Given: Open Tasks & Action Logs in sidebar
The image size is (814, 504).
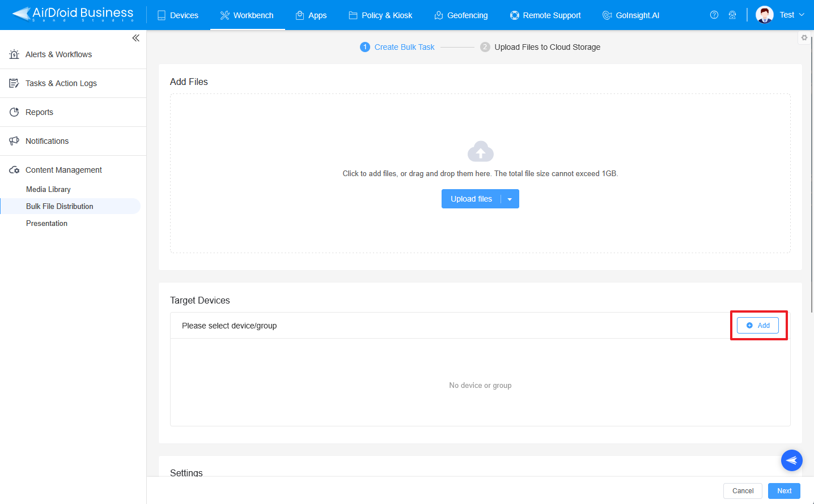Looking at the screenshot, I should 61,83.
